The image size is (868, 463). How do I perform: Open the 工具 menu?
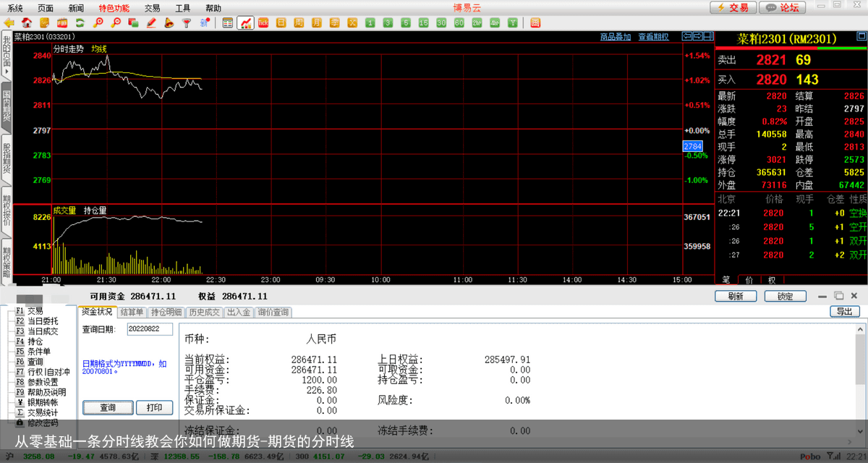pyautogui.click(x=183, y=8)
